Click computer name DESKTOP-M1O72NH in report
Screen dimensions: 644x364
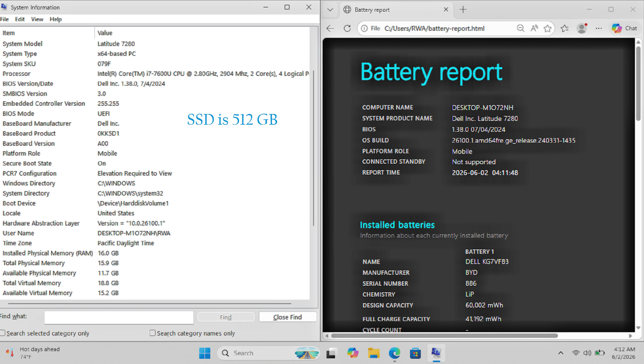point(483,108)
